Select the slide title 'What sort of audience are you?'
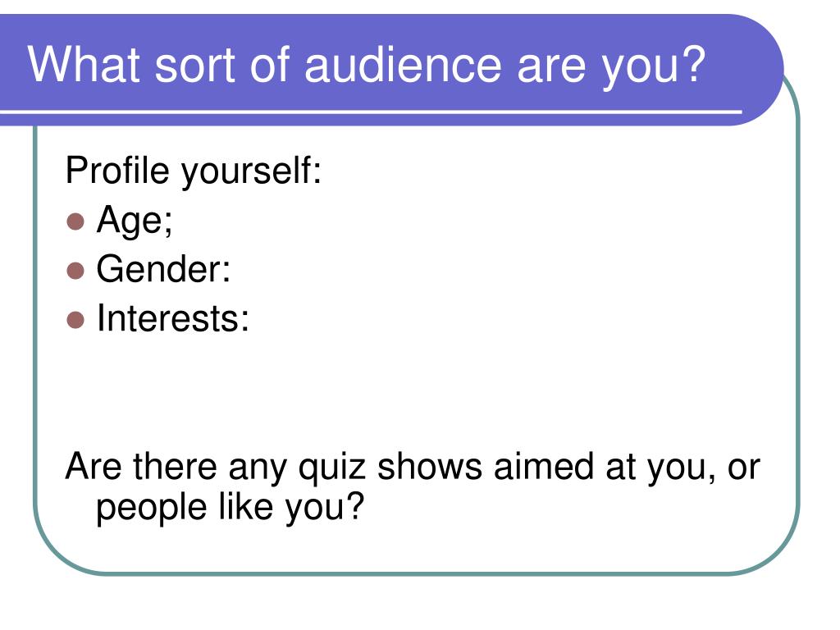This screenshot has width=840, height=630. pyautogui.click(x=367, y=66)
